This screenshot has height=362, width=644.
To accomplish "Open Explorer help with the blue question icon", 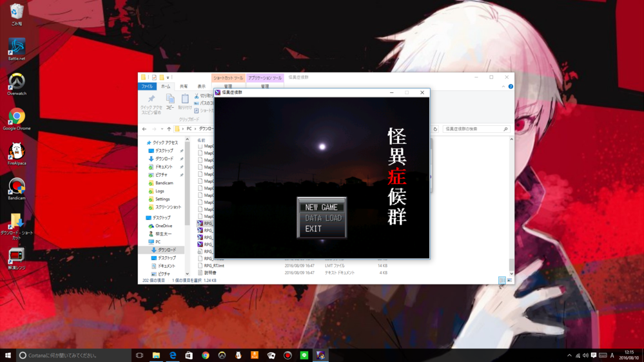I will click(x=511, y=86).
